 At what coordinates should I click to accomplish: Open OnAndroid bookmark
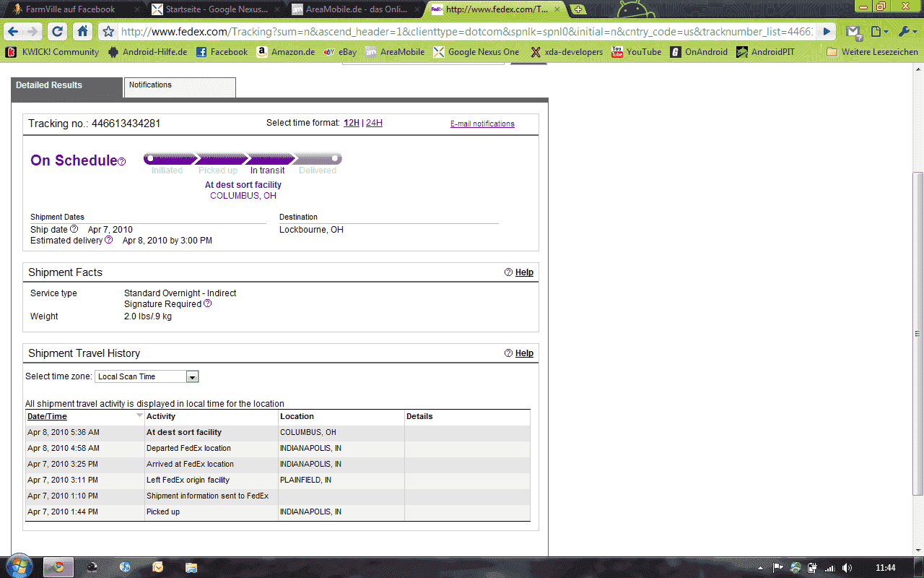click(x=699, y=52)
